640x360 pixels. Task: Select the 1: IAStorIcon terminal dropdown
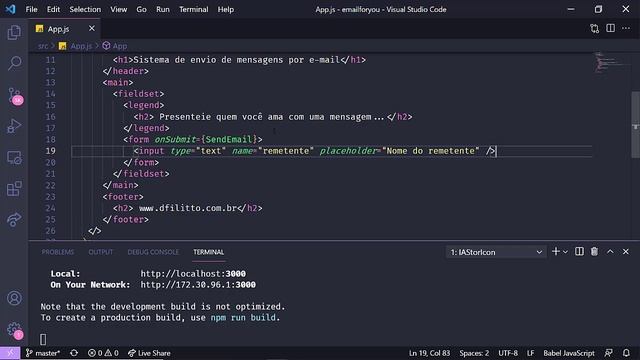tap(496, 252)
